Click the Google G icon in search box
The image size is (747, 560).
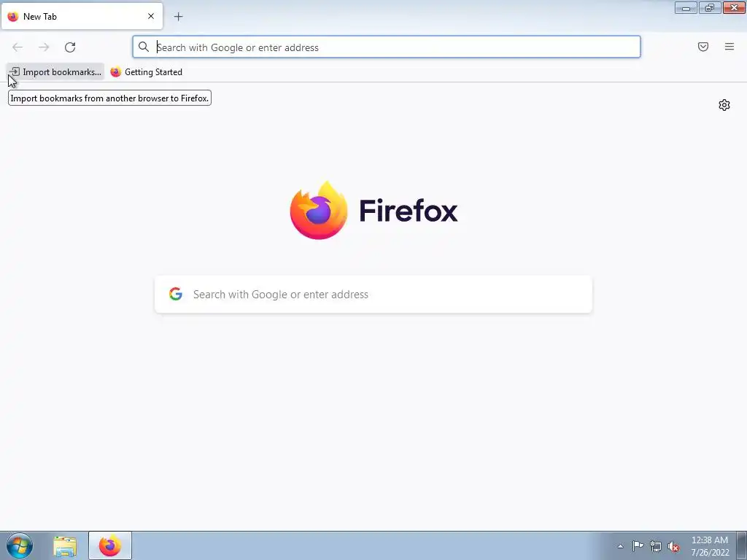[x=176, y=294]
